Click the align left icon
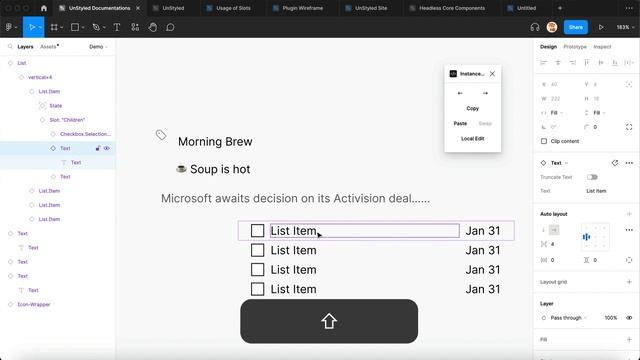Viewport: 640px width, 360px height. tap(543, 62)
